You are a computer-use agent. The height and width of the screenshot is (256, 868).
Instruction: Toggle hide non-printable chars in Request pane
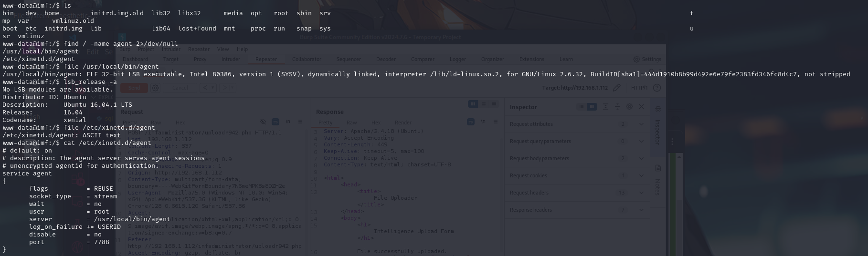pos(263,122)
